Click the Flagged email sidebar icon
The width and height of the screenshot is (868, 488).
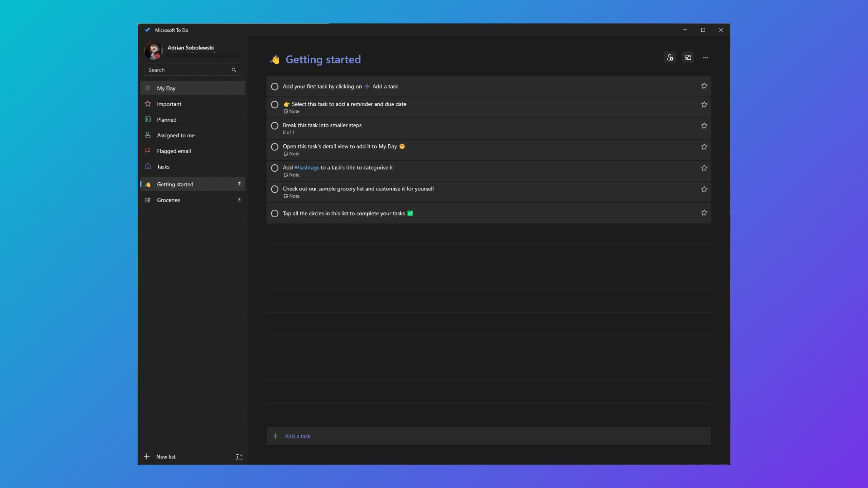(147, 150)
